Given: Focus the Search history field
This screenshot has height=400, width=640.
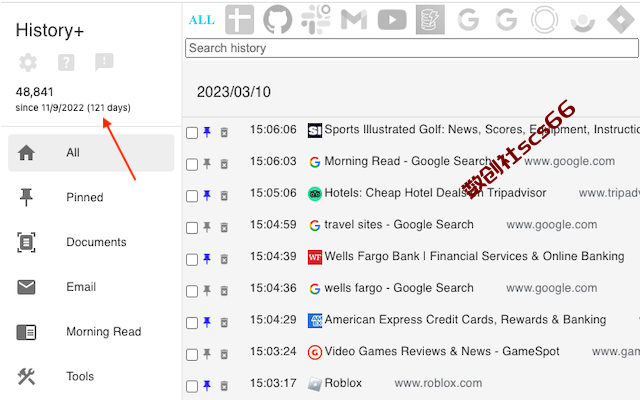Looking at the screenshot, I should 412,48.
